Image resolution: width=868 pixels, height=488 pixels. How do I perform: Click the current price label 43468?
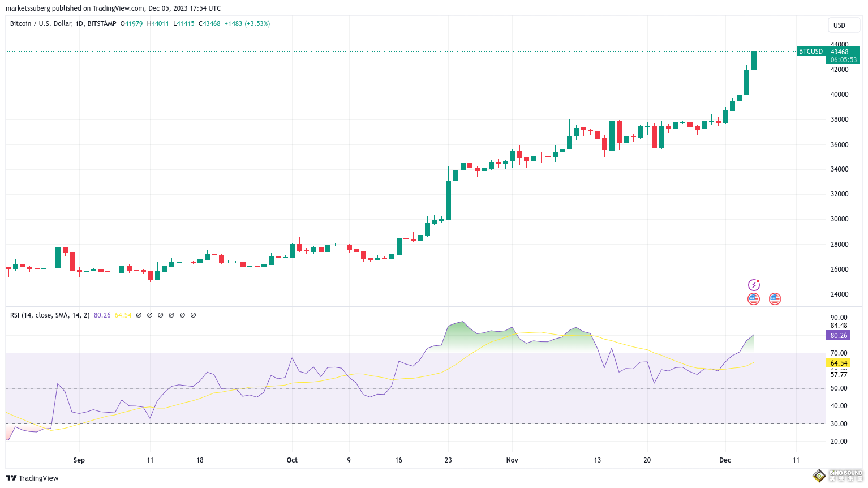click(840, 52)
